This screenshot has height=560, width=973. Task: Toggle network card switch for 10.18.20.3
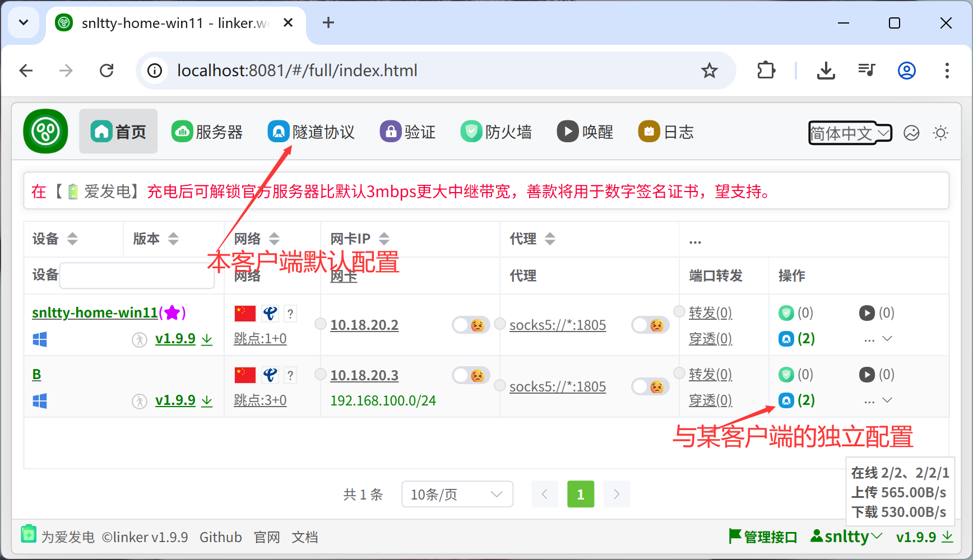coord(470,375)
